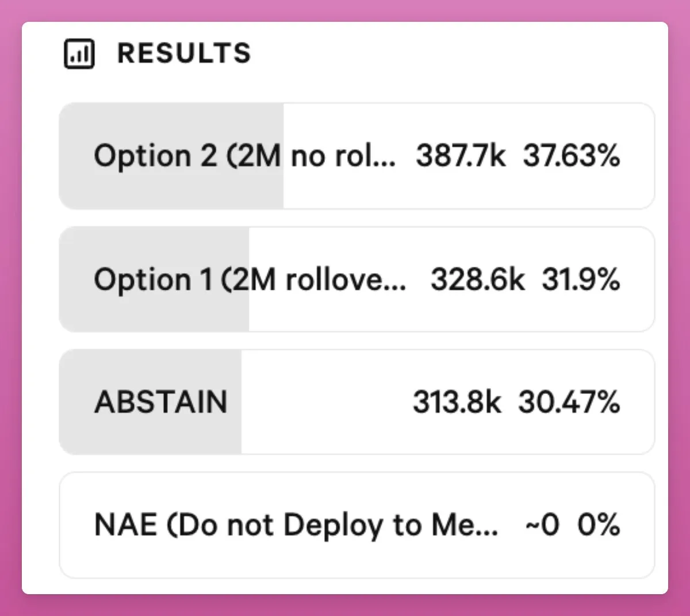
Task: Click the 37.63% percentage for Option 2
Action: coord(571,156)
